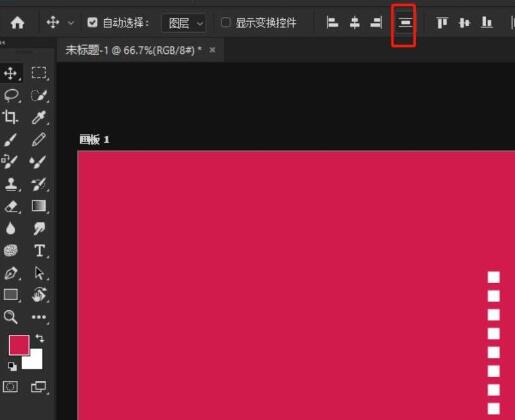The image size is (515, 420).
Task: Select the Eraser tool
Action: (x=11, y=206)
